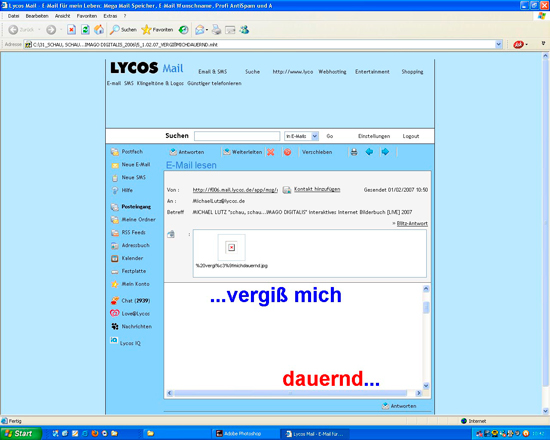Image resolution: width=550 pixels, height=440 pixels.
Task: Click the Verschieben move button
Action: coord(317,152)
